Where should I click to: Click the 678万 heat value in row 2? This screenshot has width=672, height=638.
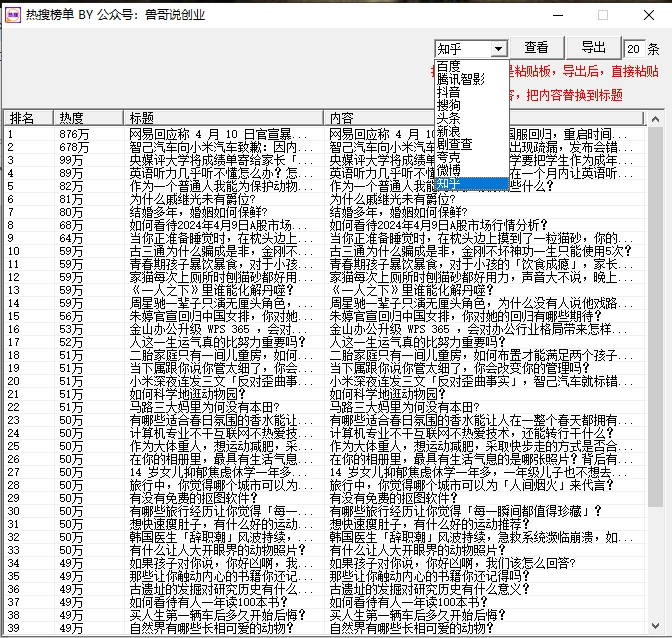74,147
